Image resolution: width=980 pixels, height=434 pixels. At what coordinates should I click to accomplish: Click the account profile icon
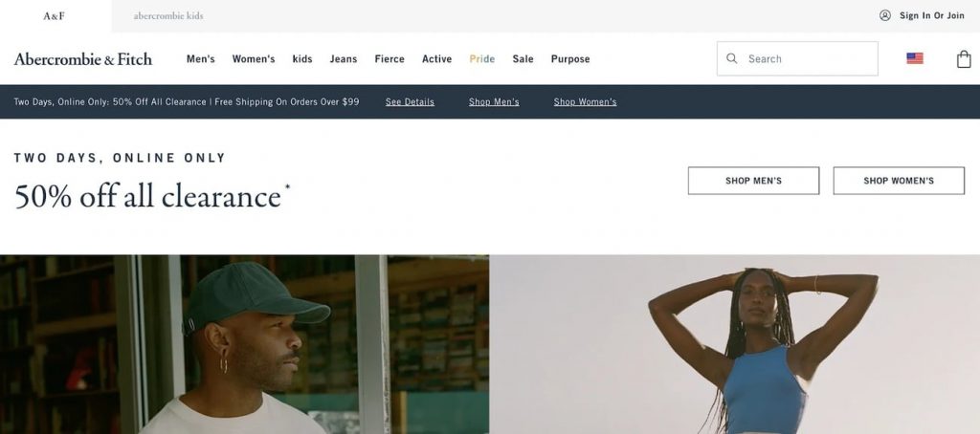[885, 15]
